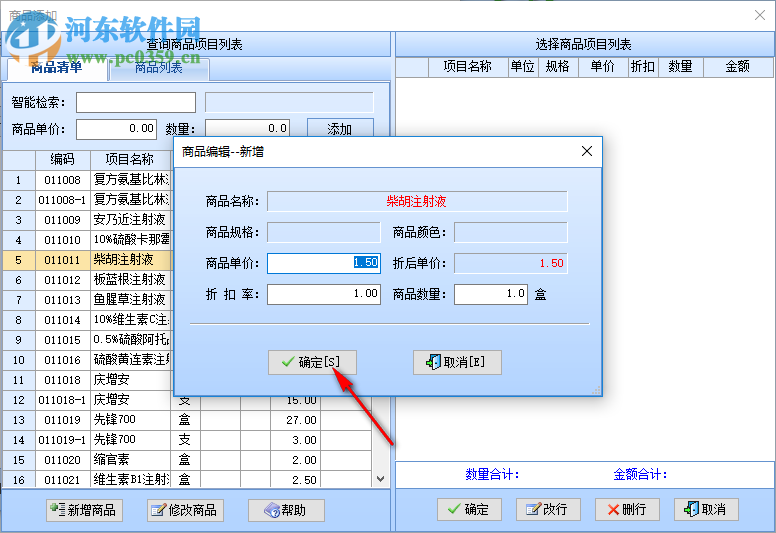Click price cell 27.00

pos(295,420)
